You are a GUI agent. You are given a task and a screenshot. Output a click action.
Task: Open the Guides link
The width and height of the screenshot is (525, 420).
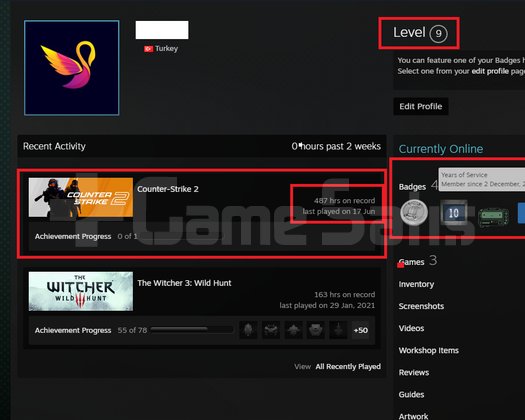point(411,395)
